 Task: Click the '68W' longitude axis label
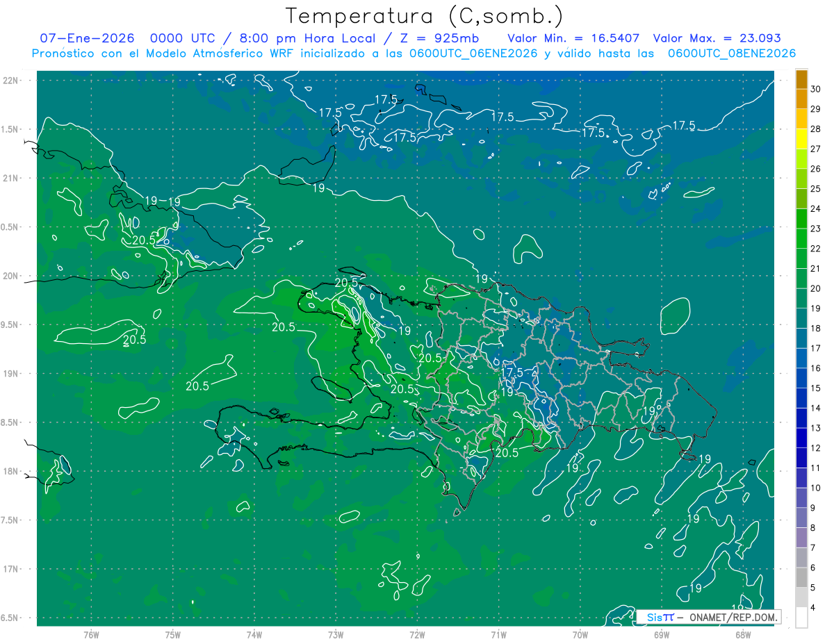(x=743, y=634)
